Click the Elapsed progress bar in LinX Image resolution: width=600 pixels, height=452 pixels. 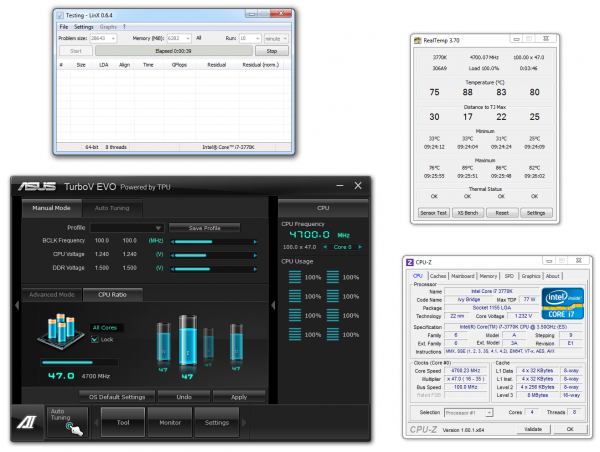[174, 51]
